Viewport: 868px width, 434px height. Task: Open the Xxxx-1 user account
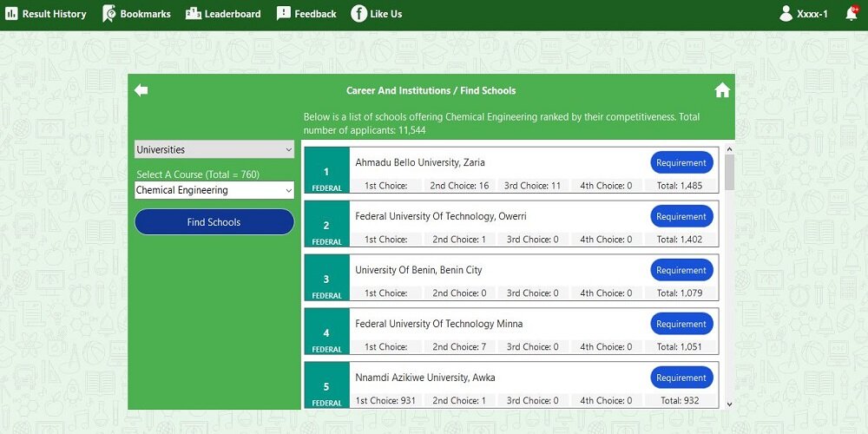(x=803, y=14)
